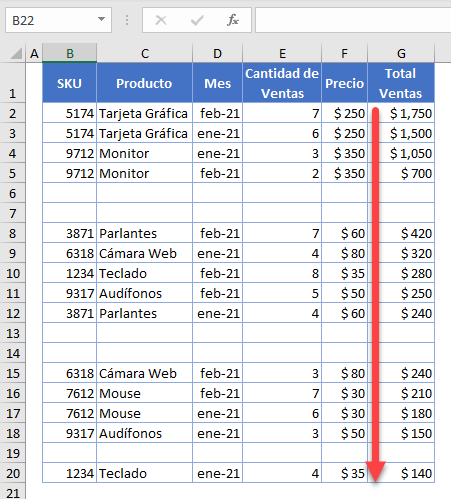Click the Mes header cell
The height and width of the screenshot is (499, 451).
pos(217,83)
